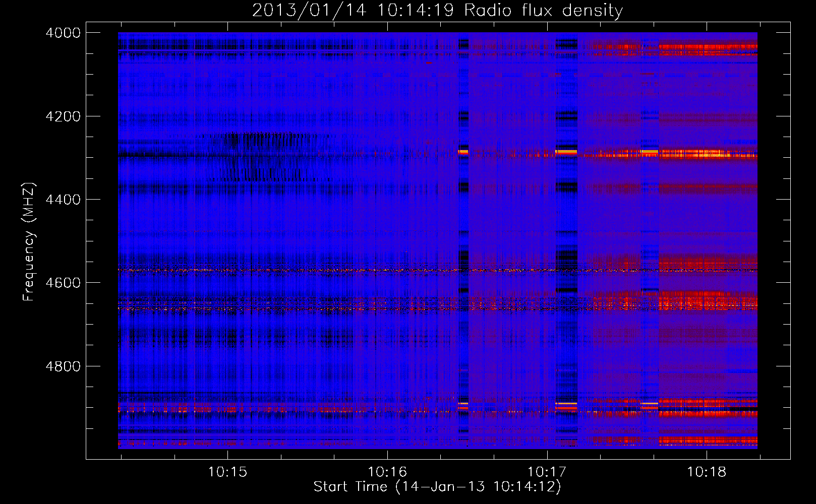816x504 pixels.
Task: Click the 4200 frequency axis label
Action: 63,116
